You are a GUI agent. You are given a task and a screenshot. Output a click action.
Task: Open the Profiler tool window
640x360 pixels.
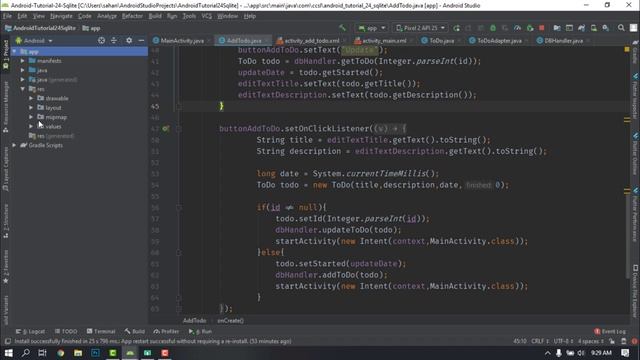pos(166,331)
